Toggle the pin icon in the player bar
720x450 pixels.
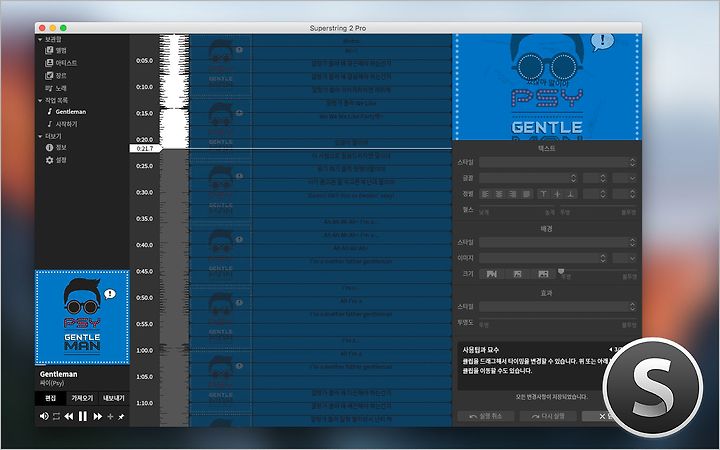[x=121, y=416]
